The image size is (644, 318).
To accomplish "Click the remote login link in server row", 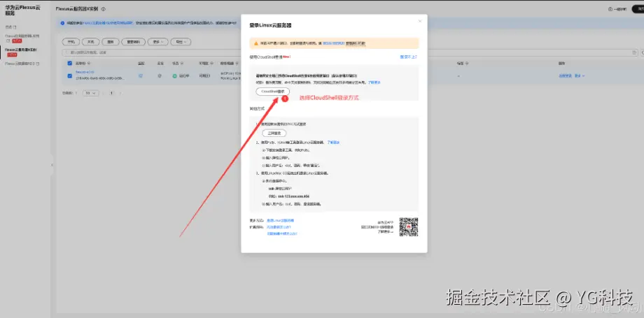I will (565, 76).
